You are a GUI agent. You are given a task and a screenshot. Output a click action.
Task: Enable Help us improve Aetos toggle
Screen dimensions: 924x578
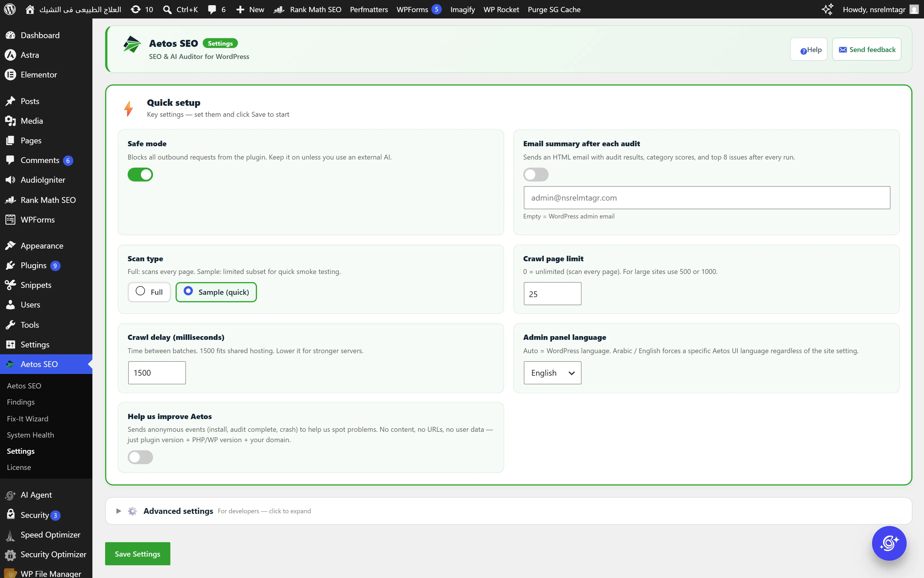pos(140,457)
